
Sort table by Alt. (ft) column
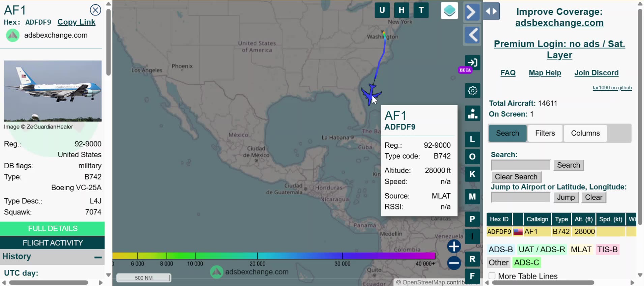tap(584, 219)
